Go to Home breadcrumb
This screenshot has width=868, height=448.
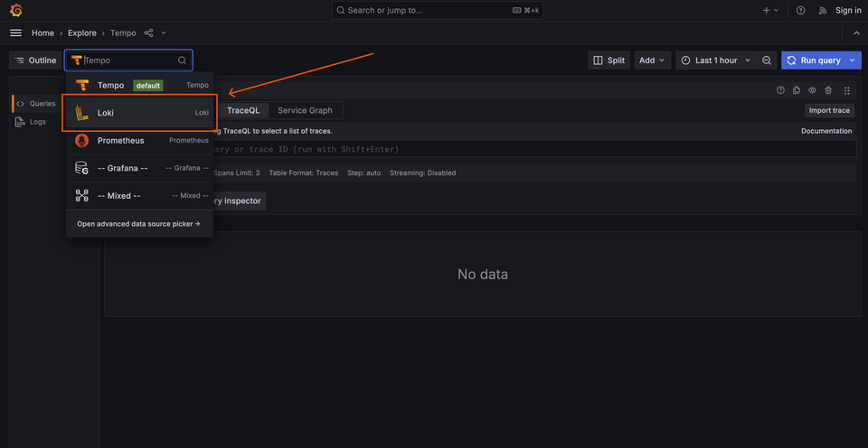pos(42,33)
